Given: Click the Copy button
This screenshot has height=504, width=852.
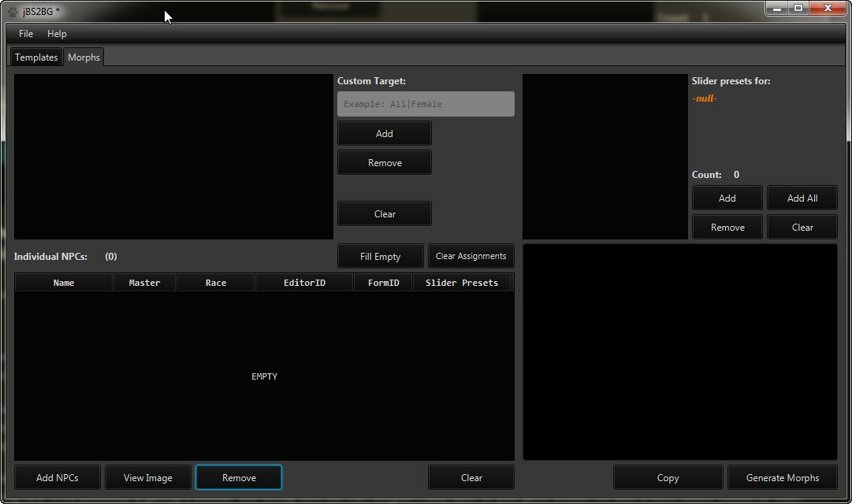Looking at the screenshot, I should pyautogui.click(x=668, y=478).
